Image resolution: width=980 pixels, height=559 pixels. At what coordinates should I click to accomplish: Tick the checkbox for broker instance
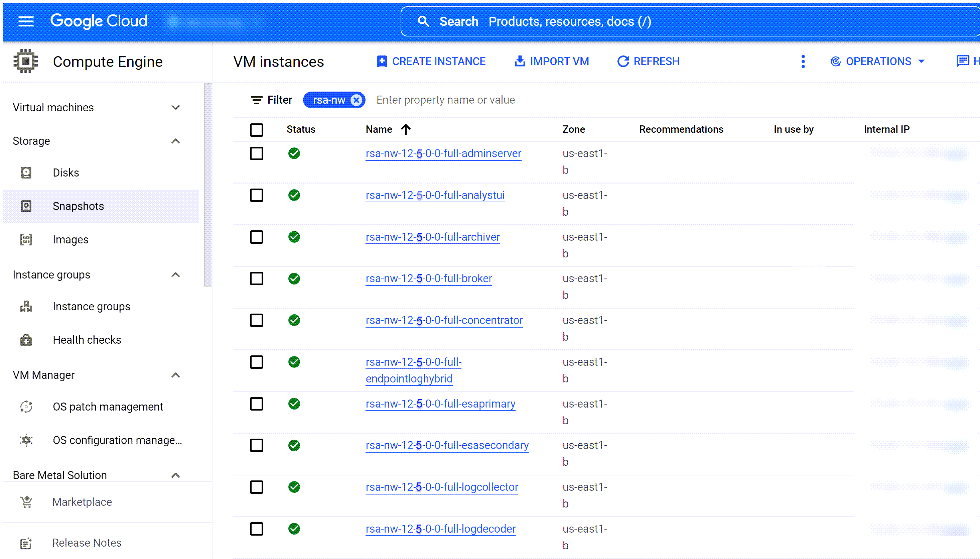256,278
